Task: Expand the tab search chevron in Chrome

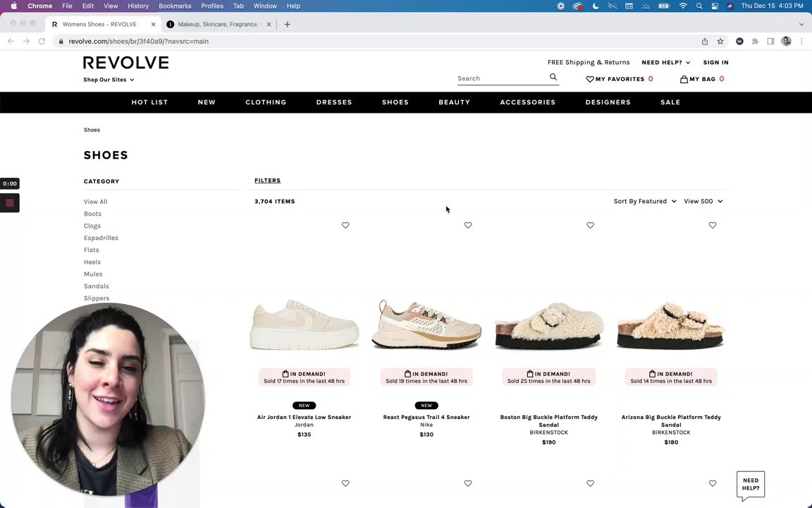Action: tap(801, 25)
